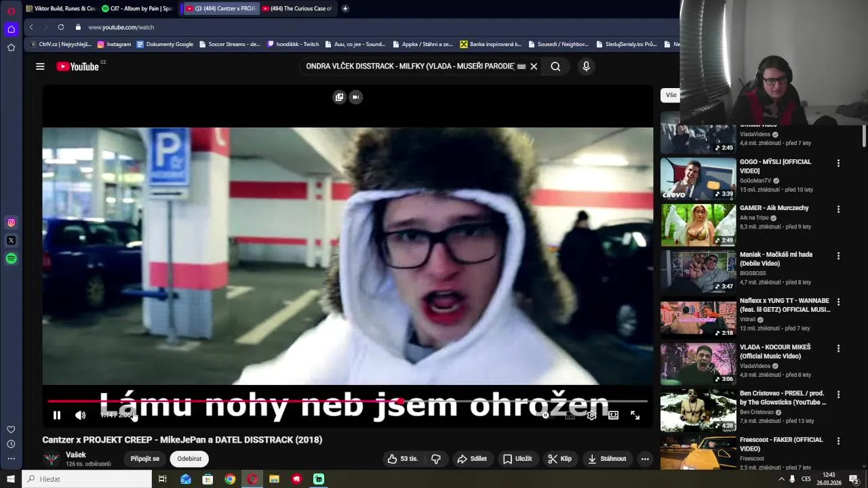Open options for VLADA - KOCOUR MIKEŠ
868x488 pixels.
pyautogui.click(x=838, y=348)
